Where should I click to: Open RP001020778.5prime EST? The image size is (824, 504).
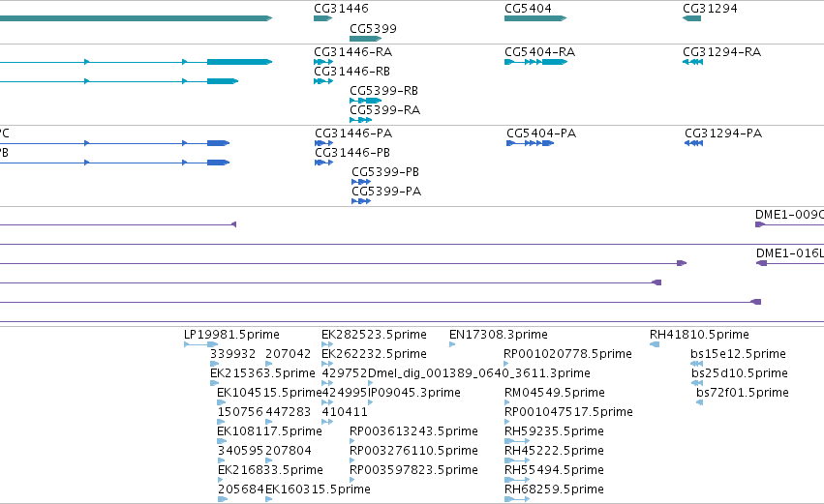(567, 354)
